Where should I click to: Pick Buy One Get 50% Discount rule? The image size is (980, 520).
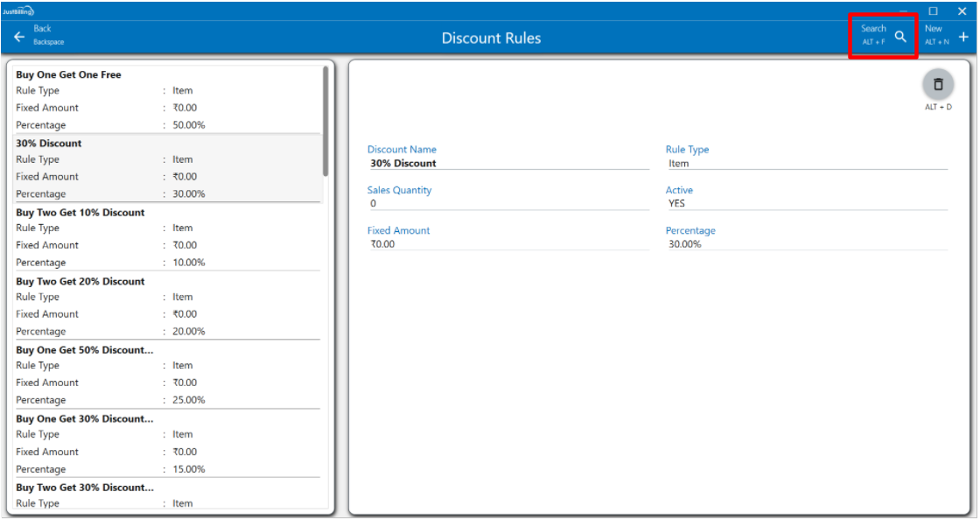pyautogui.click(x=84, y=350)
